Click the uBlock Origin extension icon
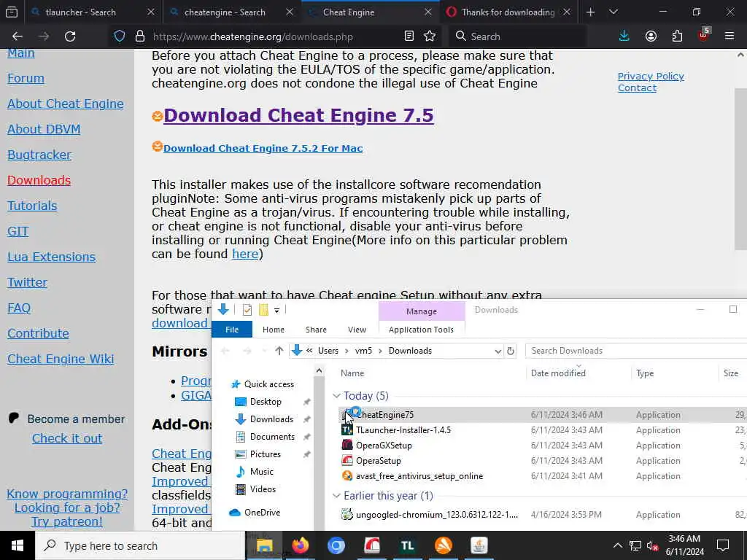747x560 pixels. pos(704,35)
